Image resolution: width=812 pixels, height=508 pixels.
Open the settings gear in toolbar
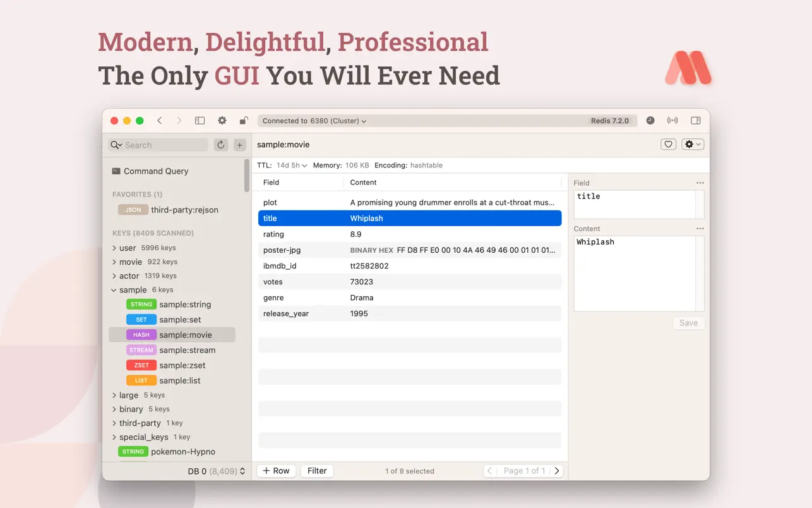tap(222, 121)
